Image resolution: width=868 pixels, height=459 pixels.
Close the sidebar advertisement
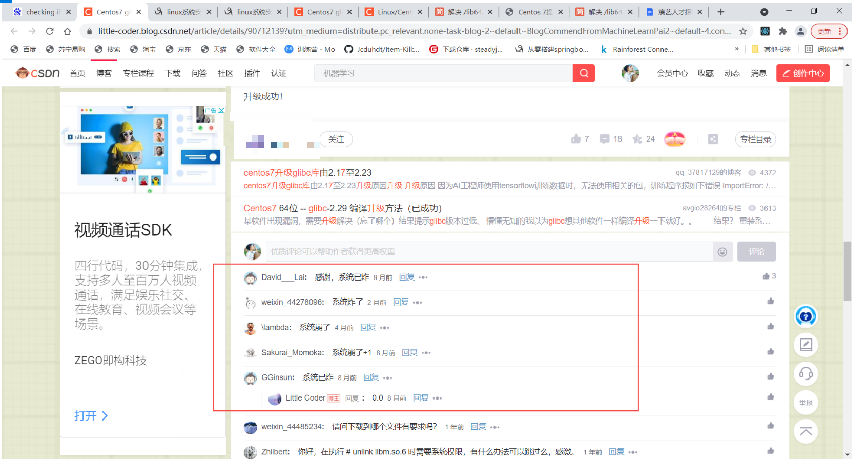(x=221, y=110)
